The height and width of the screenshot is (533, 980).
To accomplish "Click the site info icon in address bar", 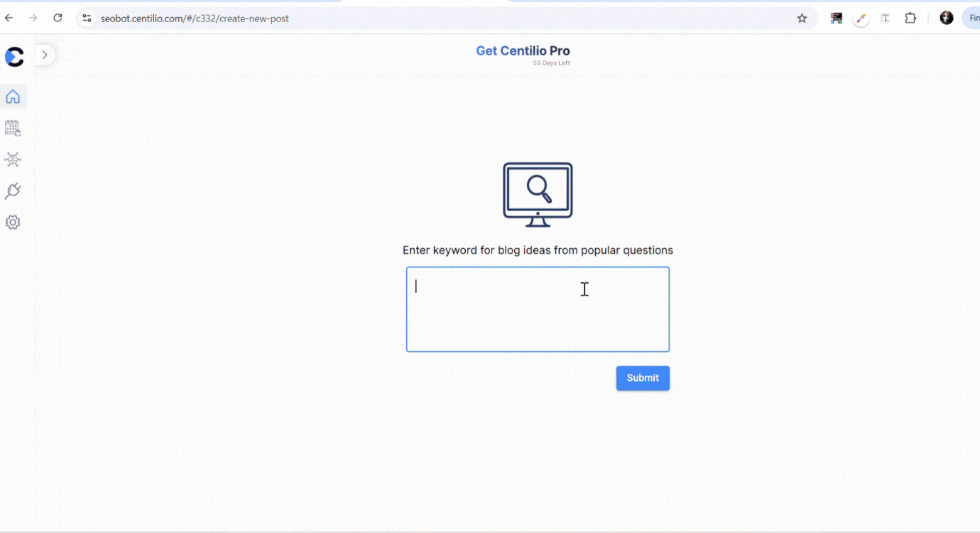I will (86, 18).
